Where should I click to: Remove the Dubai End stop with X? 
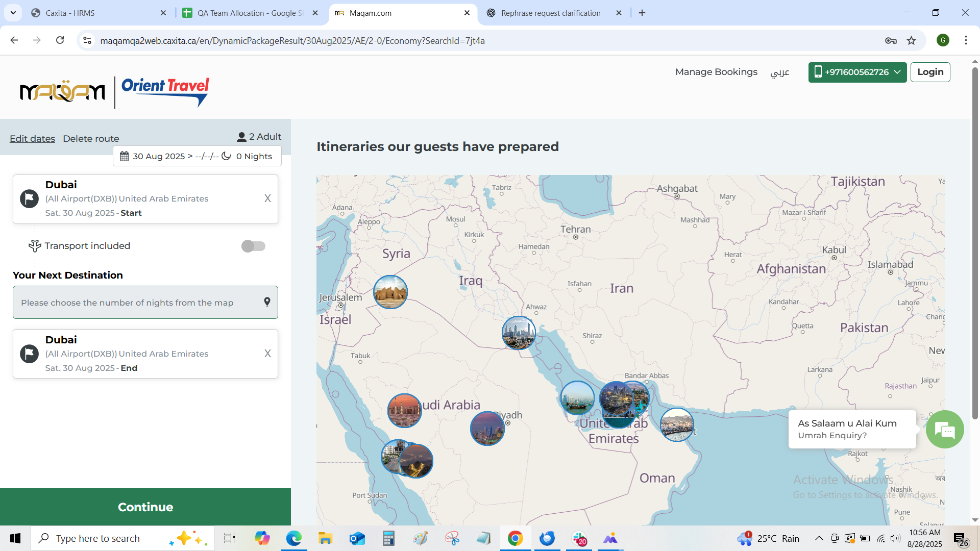267,354
